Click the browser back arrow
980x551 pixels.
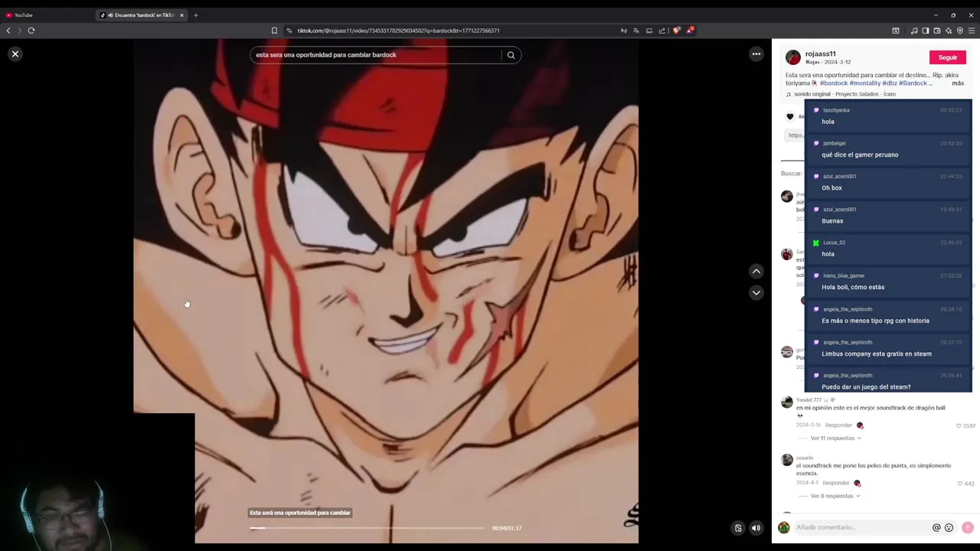point(8,31)
